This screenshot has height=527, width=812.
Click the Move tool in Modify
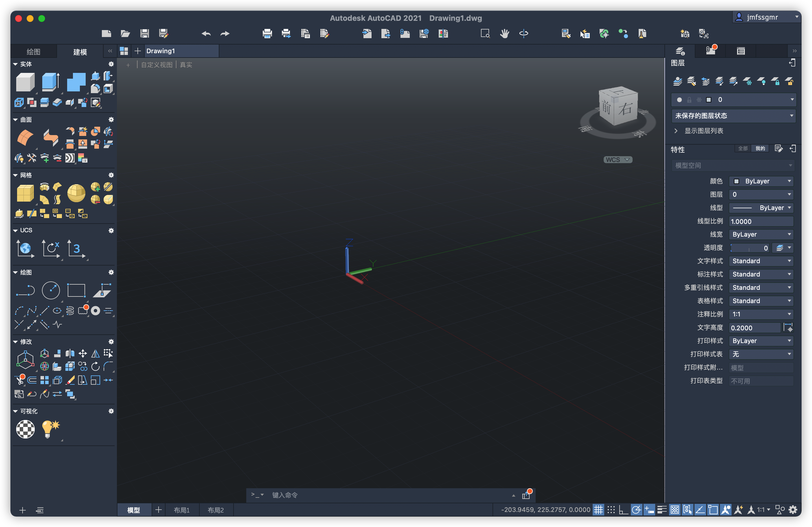pyautogui.click(x=82, y=353)
